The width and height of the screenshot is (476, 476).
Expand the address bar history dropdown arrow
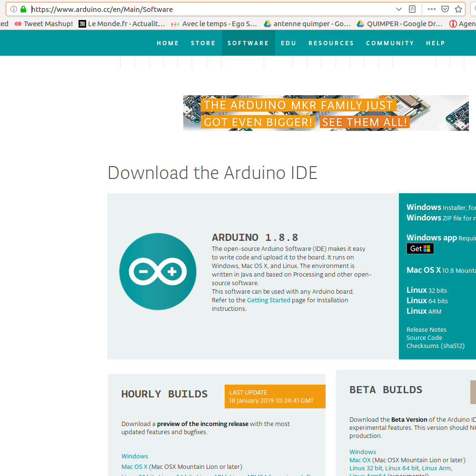point(399,9)
